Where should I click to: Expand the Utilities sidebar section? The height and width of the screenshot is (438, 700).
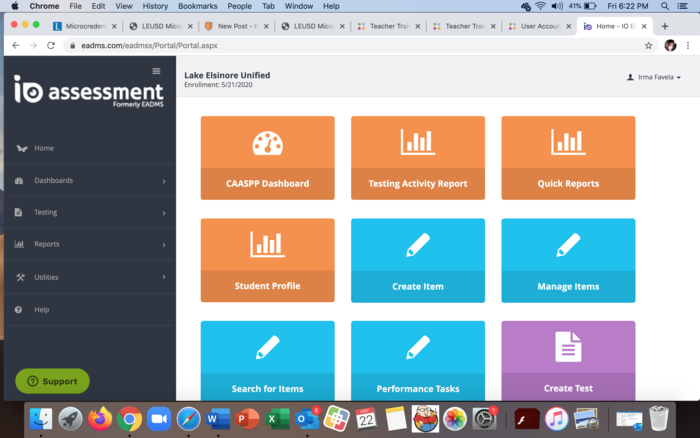(x=90, y=277)
